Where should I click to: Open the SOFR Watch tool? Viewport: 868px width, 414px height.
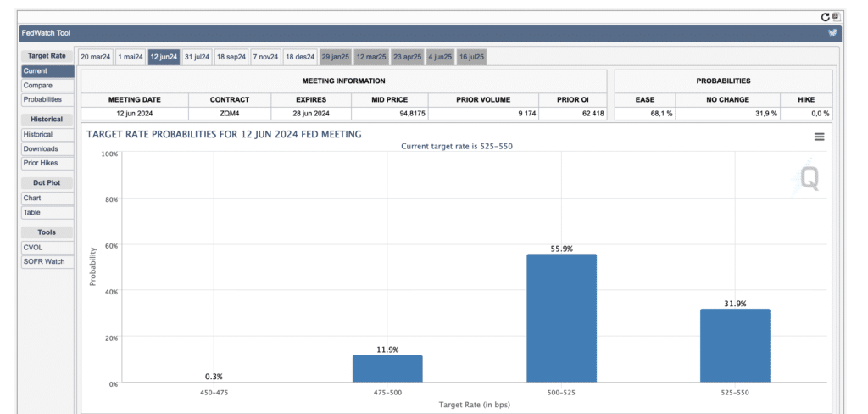pos(47,261)
